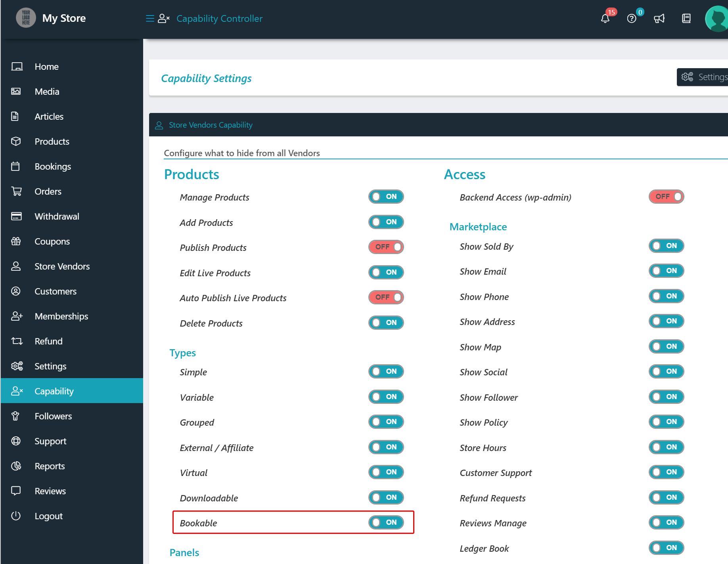Open Memberships menu item
The height and width of the screenshot is (564, 728).
[72, 316]
